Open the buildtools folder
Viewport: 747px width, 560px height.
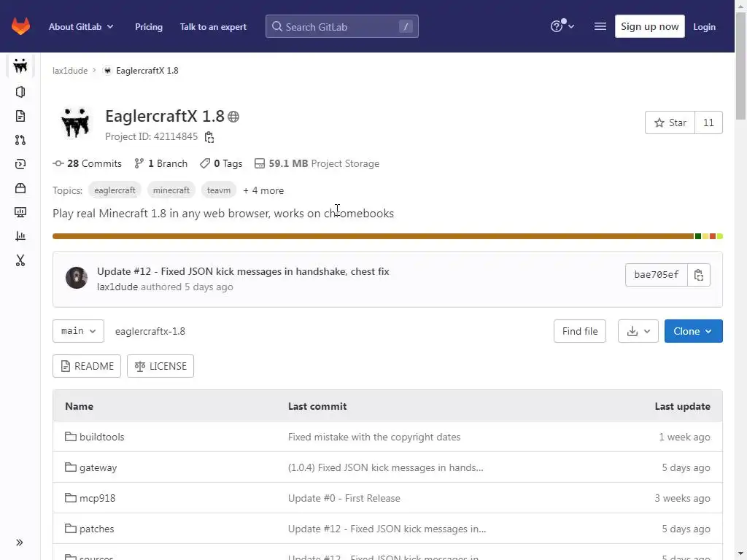101,437
